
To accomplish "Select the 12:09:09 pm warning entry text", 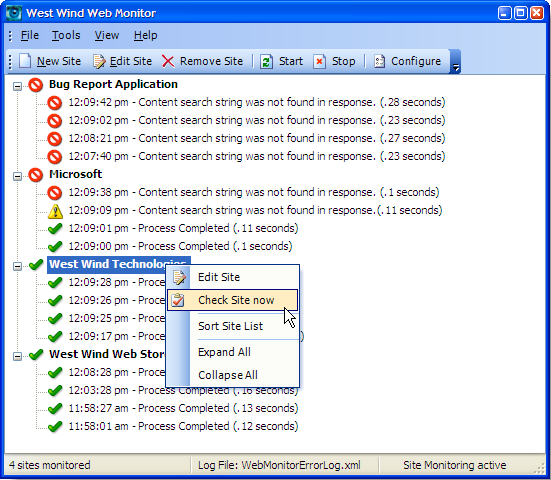I will (255, 210).
